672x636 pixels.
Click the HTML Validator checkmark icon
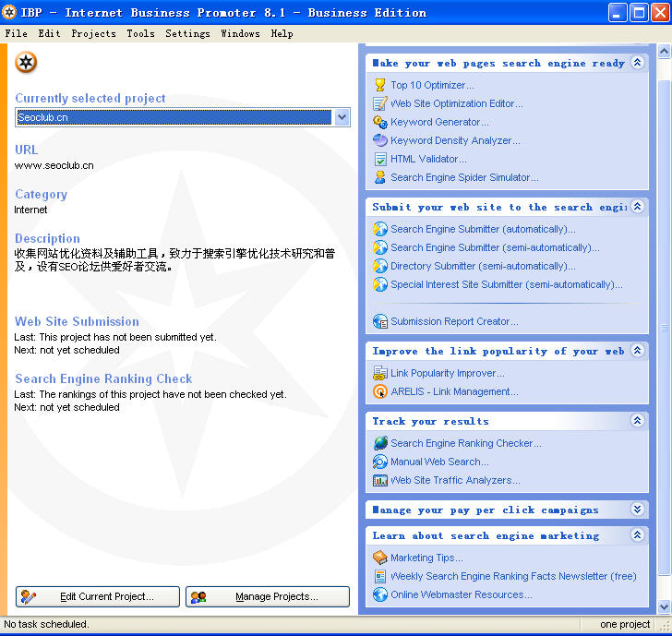click(x=379, y=159)
